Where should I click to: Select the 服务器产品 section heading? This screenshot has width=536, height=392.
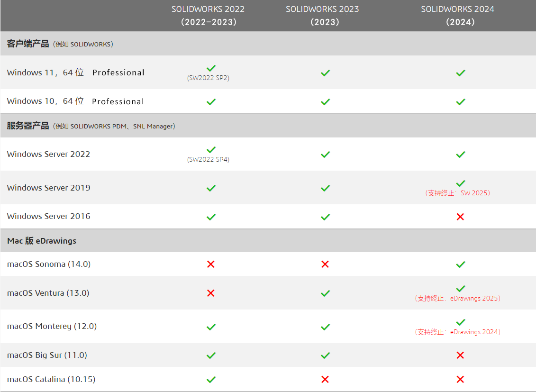[28, 126]
